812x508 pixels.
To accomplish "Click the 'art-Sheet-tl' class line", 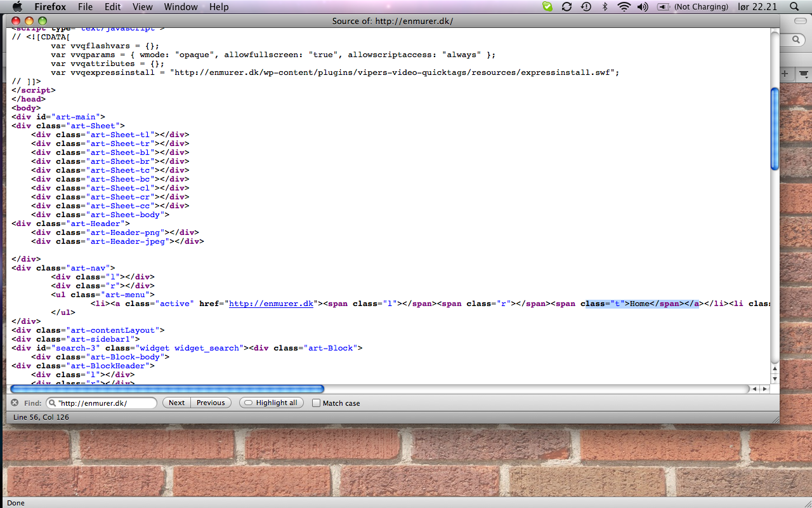I will (x=110, y=135).
